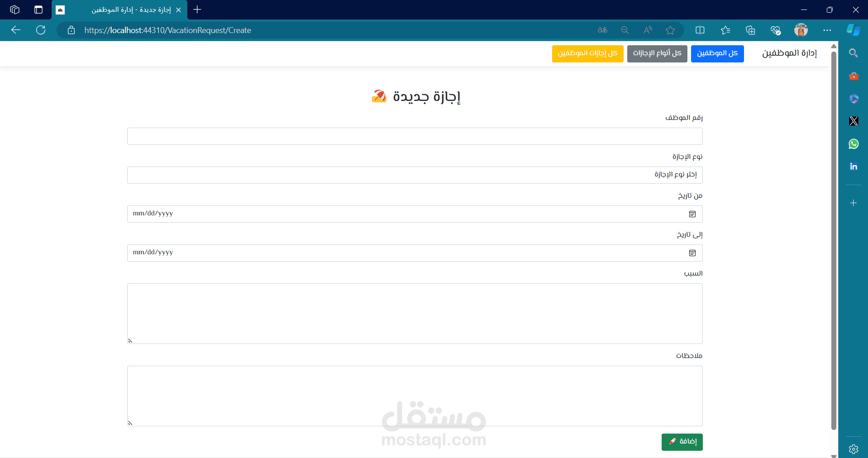Close the current browser tab

coord(178,10)
